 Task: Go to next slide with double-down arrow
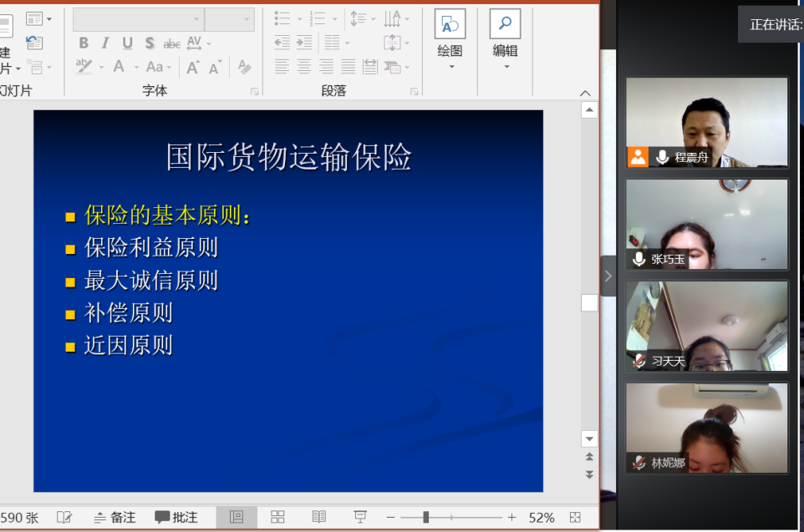589,474
